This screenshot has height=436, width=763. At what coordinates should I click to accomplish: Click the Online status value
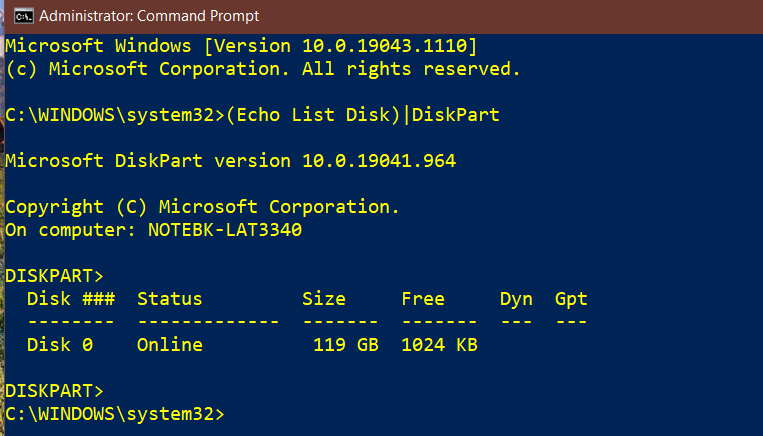pos(169,345)
